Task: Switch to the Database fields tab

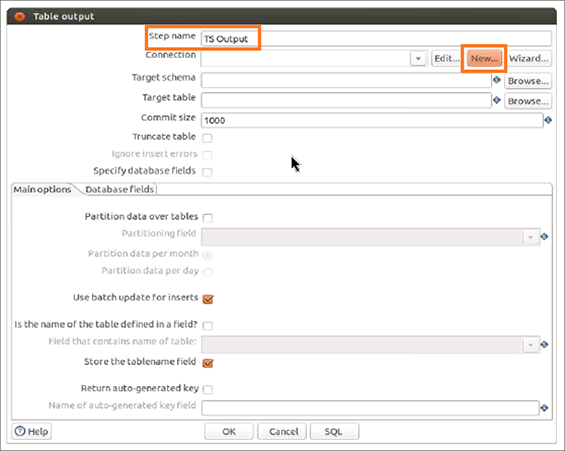Action: pyautogui.click(x=120, y=189)
